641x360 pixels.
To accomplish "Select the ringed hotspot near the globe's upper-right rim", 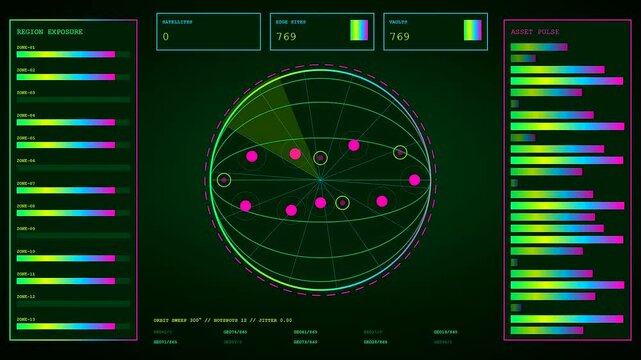I will [400, 152].
